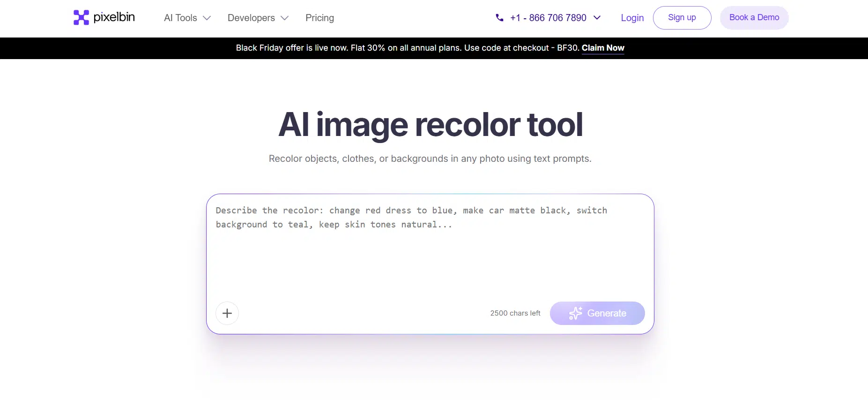Click the 2500 chars left counter
868x400 pixels.
pos(515,313)
